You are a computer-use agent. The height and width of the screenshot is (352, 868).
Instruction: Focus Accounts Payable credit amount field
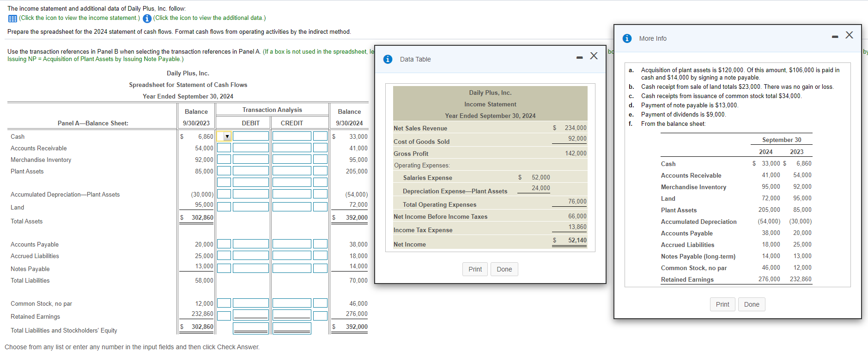[291, 244]
